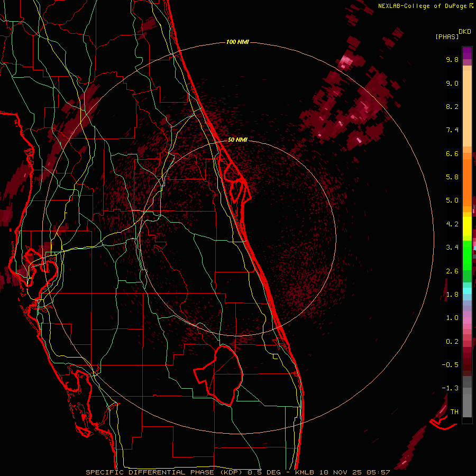476x476 pixels.
Task: Click the TH threshold label
Action: [x=454, y=412]
